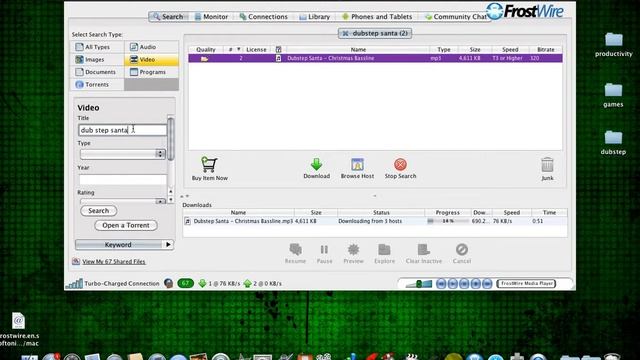Click the collapse arrows above Downloads panel
Viewport: 640px width, 360px height.
(x=184, y=196)
